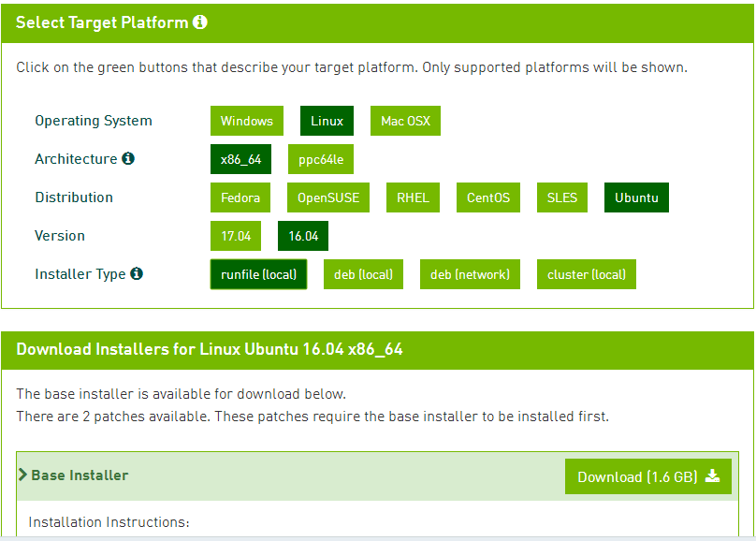Viewport: 756px width, 541px height.
Task: Choose OpenSUSE distribution button
Action: pos(328,197)
